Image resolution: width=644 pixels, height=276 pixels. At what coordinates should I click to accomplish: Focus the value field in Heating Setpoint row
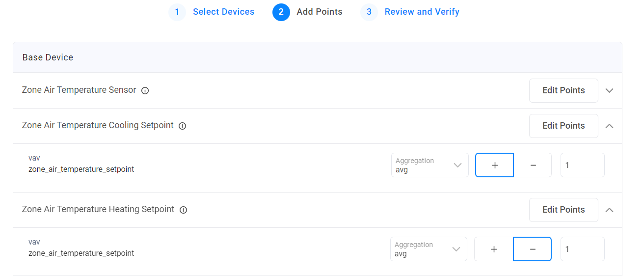pyautogui.click(x=583, y=249)
